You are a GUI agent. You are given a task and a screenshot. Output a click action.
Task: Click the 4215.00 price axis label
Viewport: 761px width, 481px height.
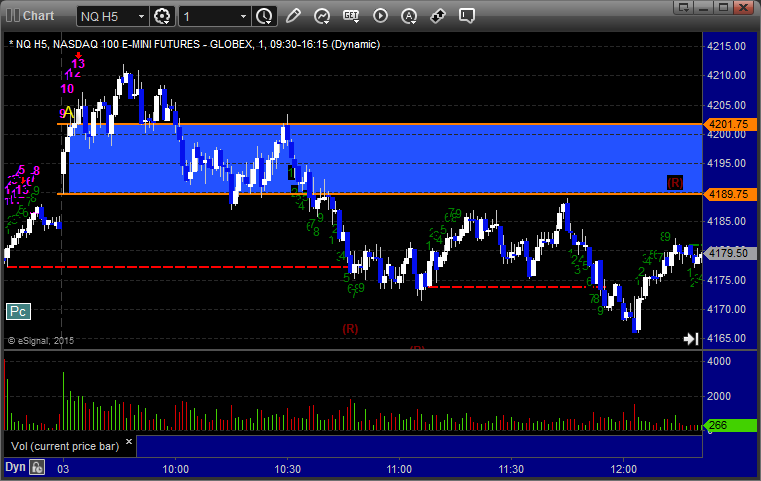coord(727,47)
